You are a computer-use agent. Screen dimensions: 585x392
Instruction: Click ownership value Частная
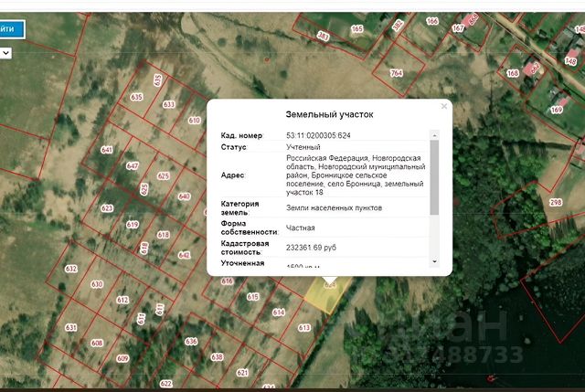[x=301, y=228]
